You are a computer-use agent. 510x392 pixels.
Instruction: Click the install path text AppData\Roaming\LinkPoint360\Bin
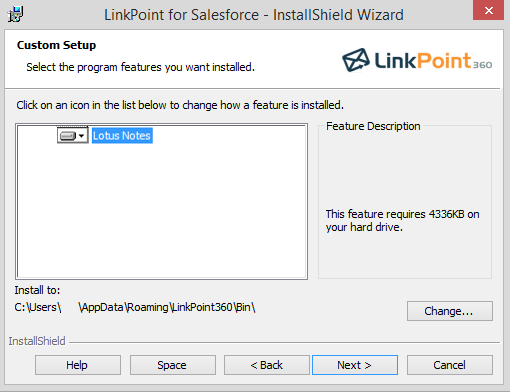coord(167,307)
